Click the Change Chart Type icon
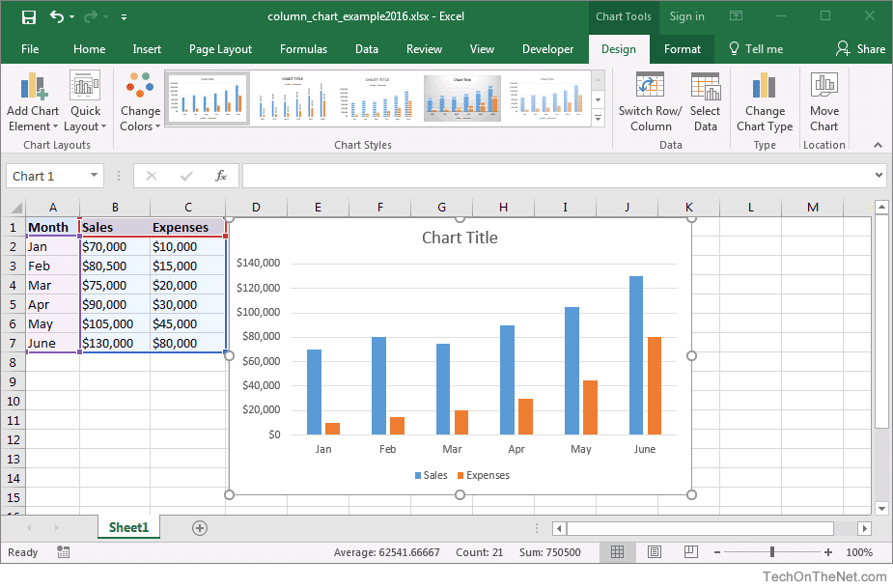Screen dimensions: 893x588 point(764,86)
